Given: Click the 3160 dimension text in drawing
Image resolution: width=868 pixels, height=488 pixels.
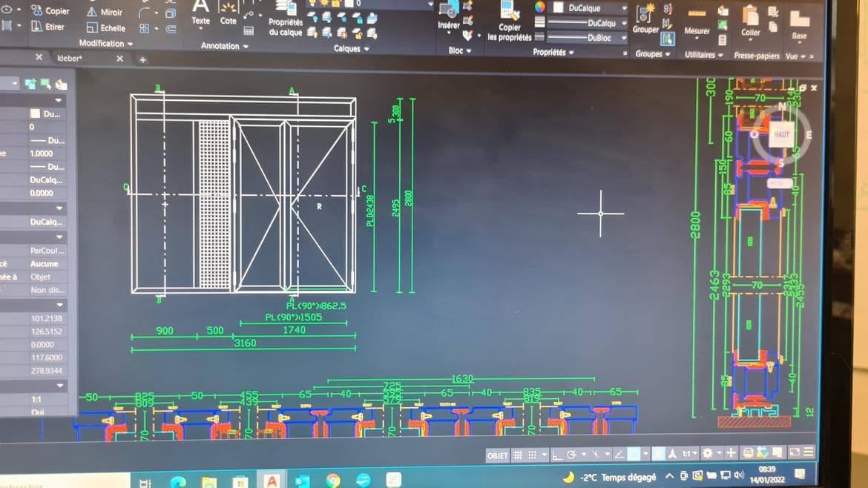Looking at the screenshot, I should point(245,343).
